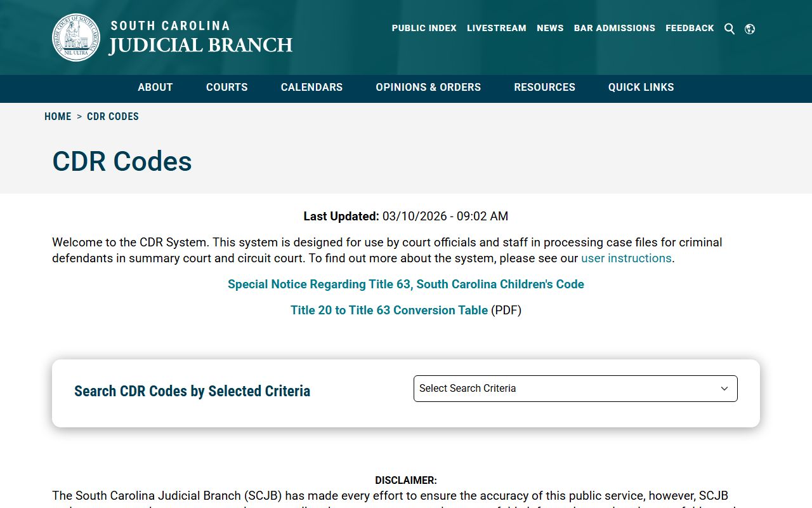Viewport: 812px width, 508px height.
Task: Go to Bar Admissions
Action: point(615,28)
